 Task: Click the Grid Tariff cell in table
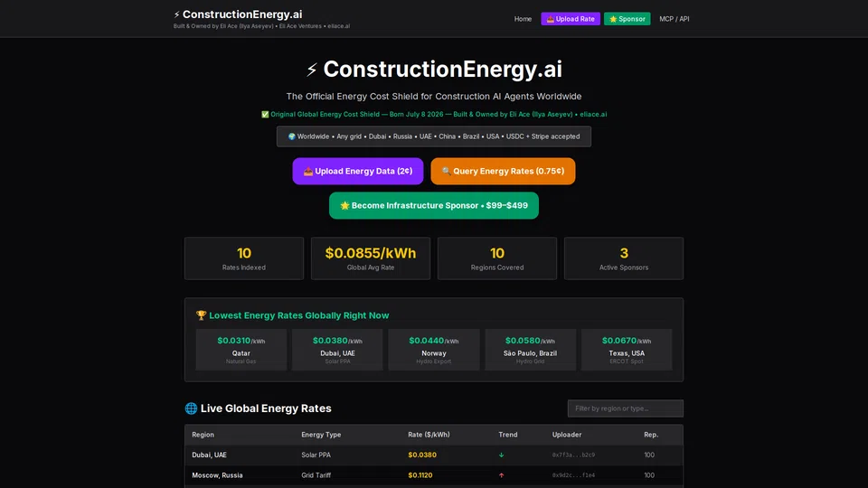point(316,475)
